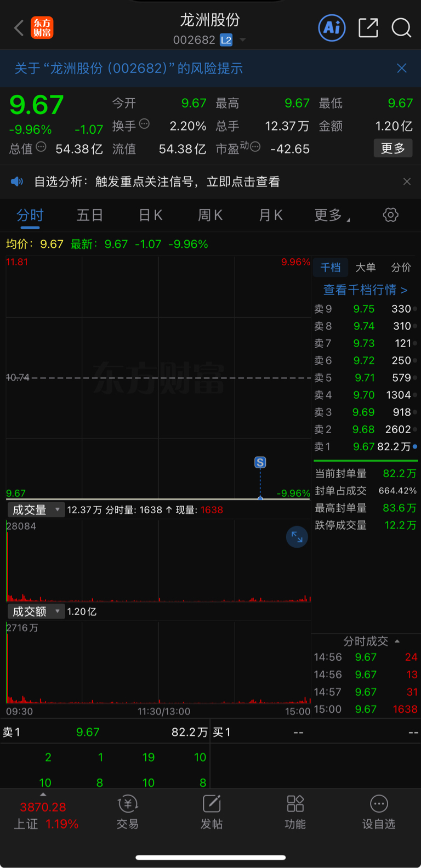Tap the 卖5 row at 9.71
This screenshot has height=868, width=421.
click(366, 378)
